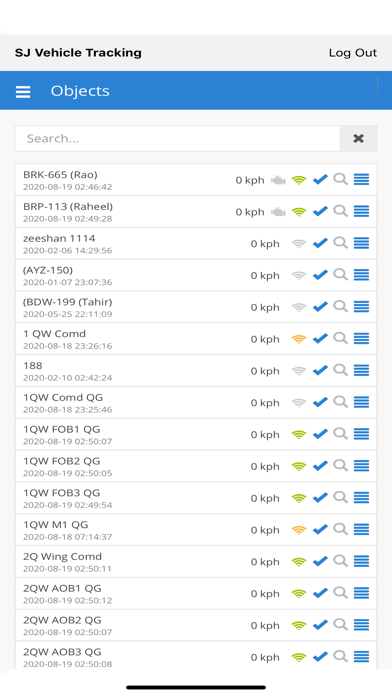Image resolution: width=392 pixels, height=696 pixels.
Task: Locate 2QW AOB2 QG with magnifier icon
Action: pos(341,625)
